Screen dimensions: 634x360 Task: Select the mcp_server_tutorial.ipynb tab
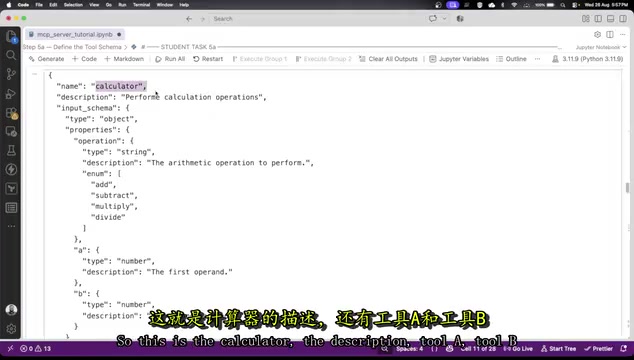(x=75, y=34)
